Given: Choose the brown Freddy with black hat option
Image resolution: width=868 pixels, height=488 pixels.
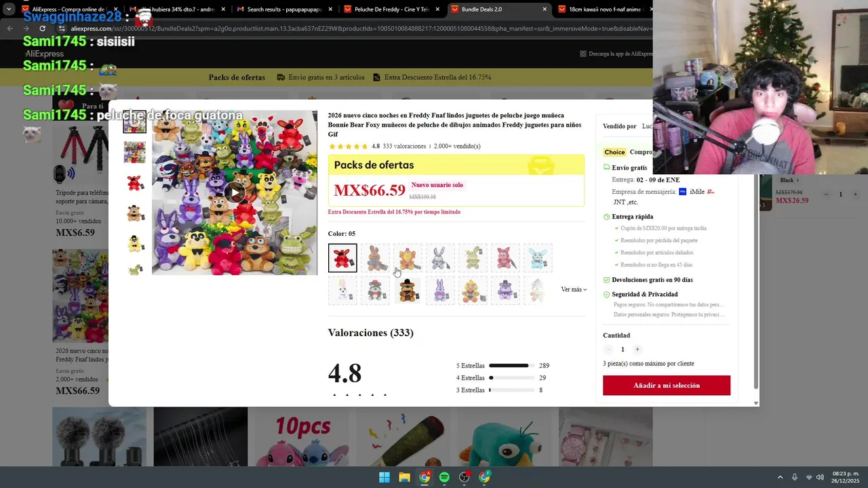Looking at the screenshot, I should tap(408, 291).
